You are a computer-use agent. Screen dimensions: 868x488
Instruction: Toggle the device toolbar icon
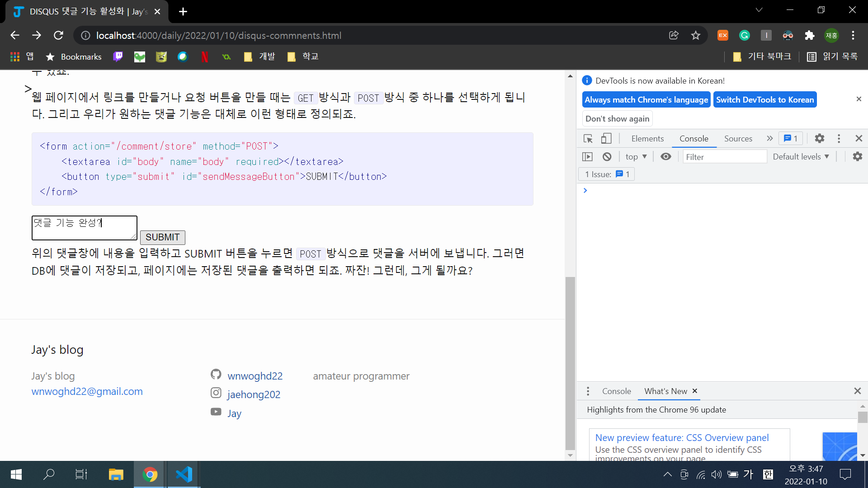606,138
